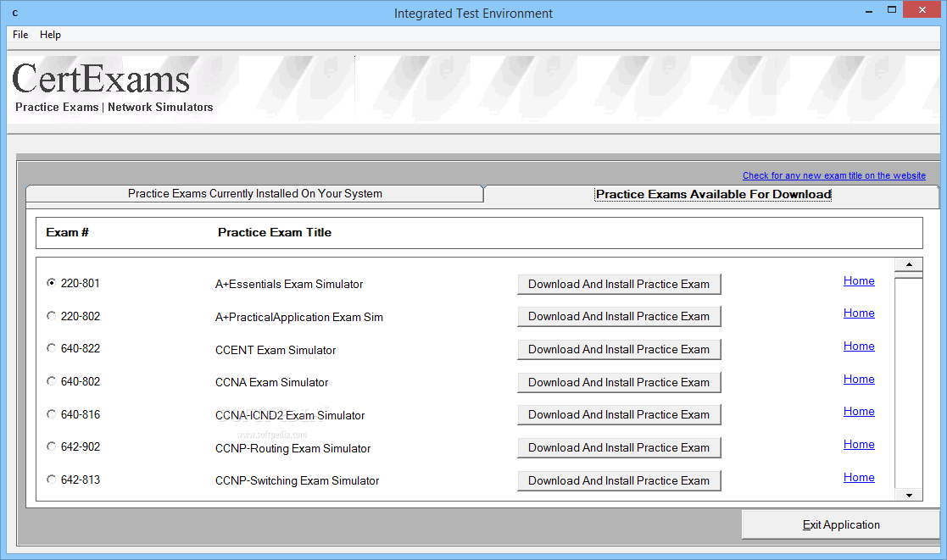The width and height of the screenshot is (947, 560).
Task: Close the Integrated Test Environment window
Action: [922, 9]
